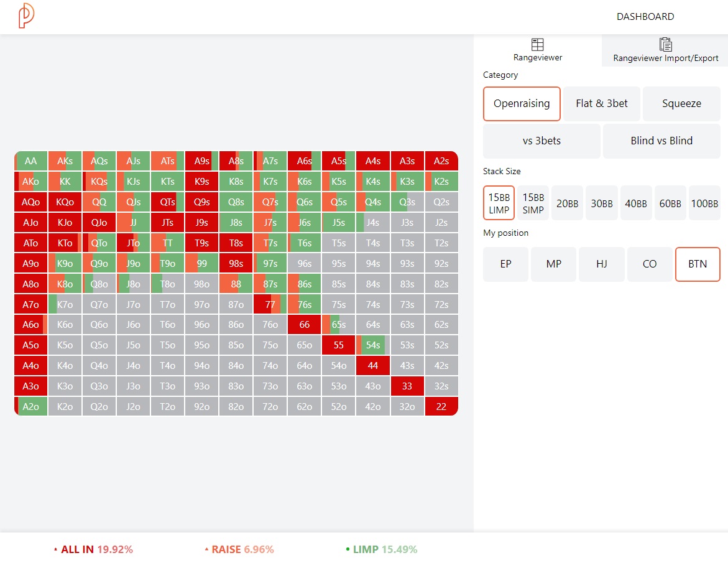Choose EP as my position
Image resolution: width=728 pixels, height=563 pixels.
click(505, 264)
